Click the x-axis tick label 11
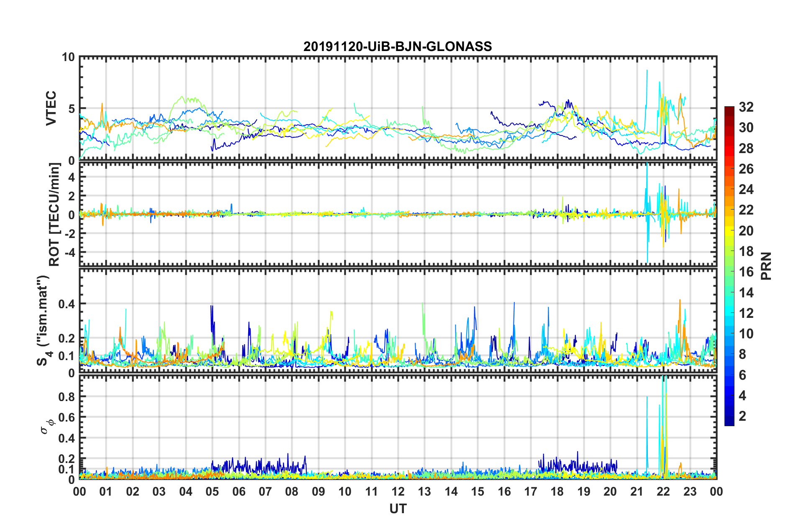This screenshot has width=796, height=532. coord(372,491)
